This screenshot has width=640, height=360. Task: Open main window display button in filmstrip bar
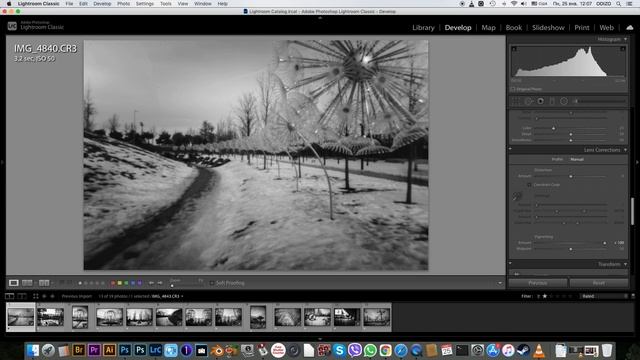tap(9, 296)
